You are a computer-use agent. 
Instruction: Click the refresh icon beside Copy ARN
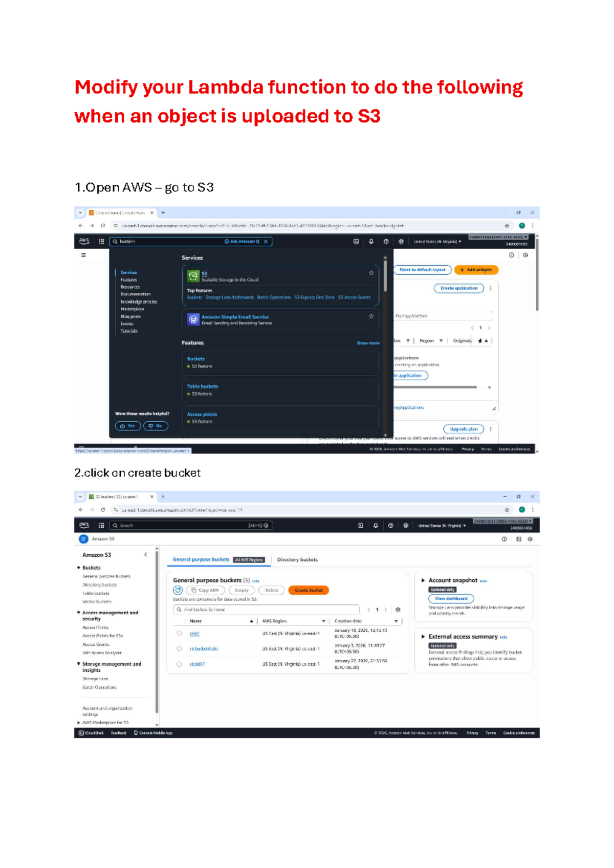(178, 590)
